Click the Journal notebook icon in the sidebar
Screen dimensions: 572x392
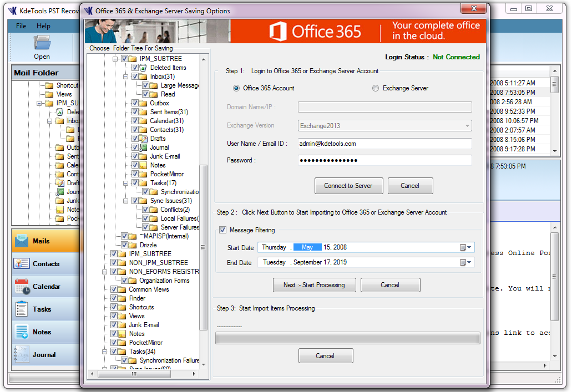point(22,354)
